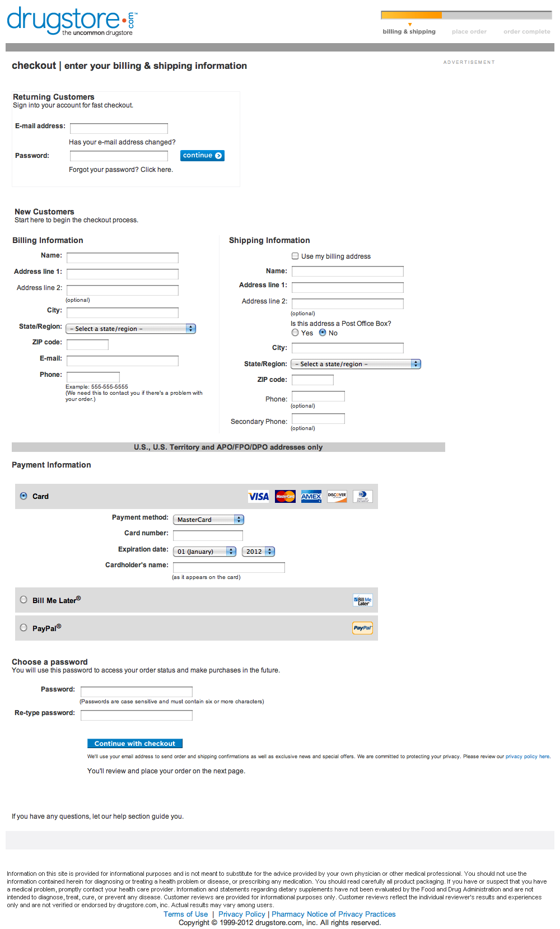Focus the Re-type password field
This screenshot has width=560, height=929.
click(x=137, y=715)
